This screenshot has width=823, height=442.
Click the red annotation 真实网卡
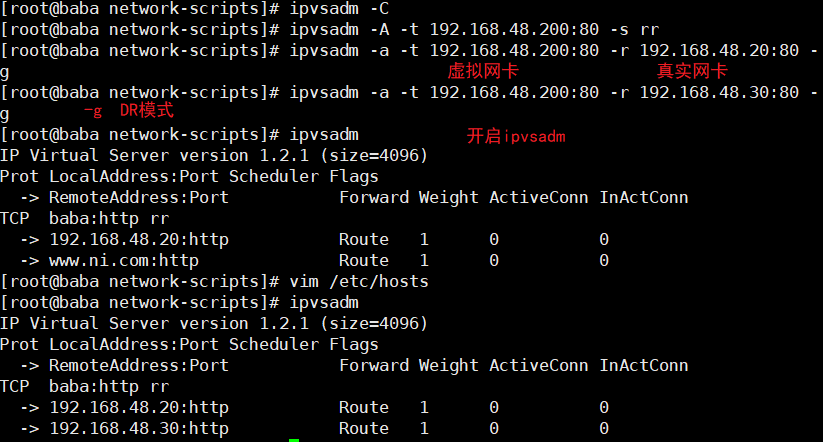pyautogui.click(x=692, y=71)
